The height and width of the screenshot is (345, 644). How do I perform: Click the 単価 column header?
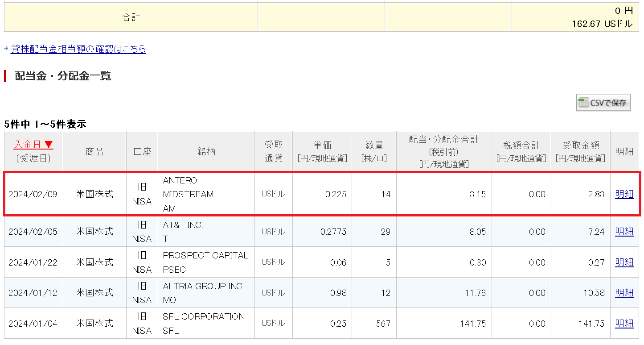click(322, 151)
